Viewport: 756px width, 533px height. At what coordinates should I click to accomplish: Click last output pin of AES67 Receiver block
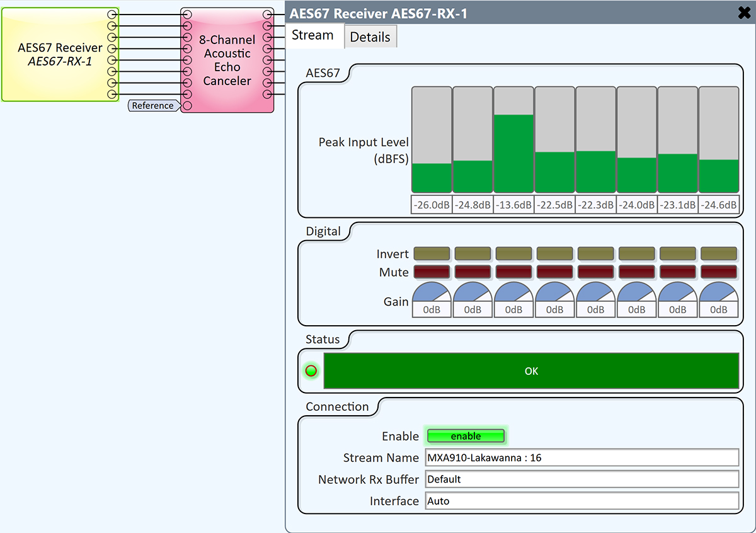[x=113, y=94]
